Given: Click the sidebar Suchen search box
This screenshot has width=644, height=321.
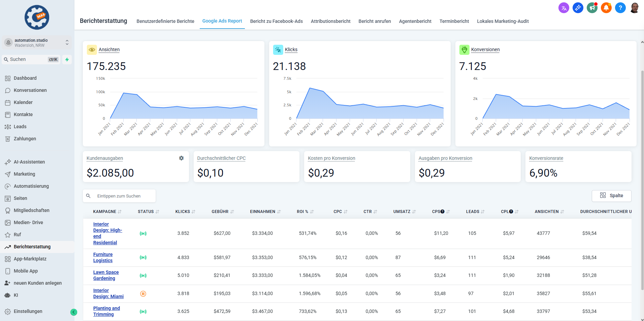Looking at the screenshot, I should click(31, 60).
